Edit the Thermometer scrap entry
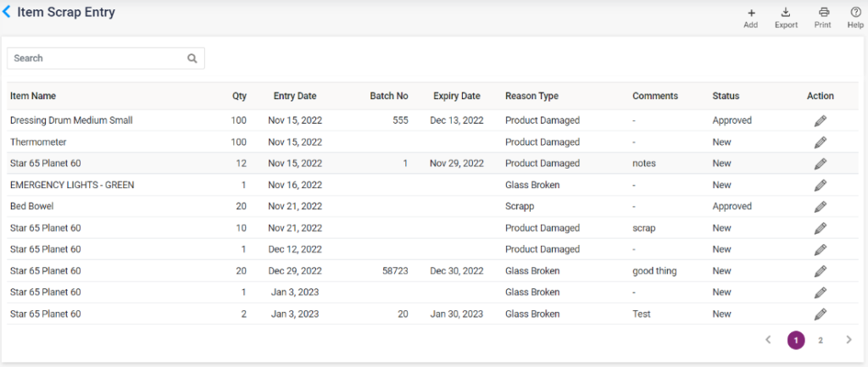The height and width of the screenshot is (367, 868). click(820, 142)
